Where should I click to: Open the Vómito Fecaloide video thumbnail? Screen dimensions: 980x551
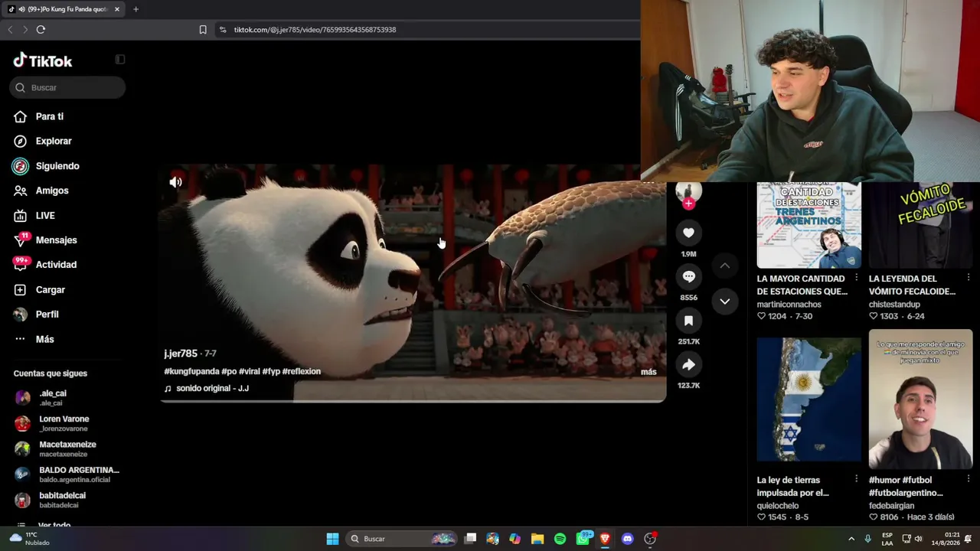click(x=920, y=225)
